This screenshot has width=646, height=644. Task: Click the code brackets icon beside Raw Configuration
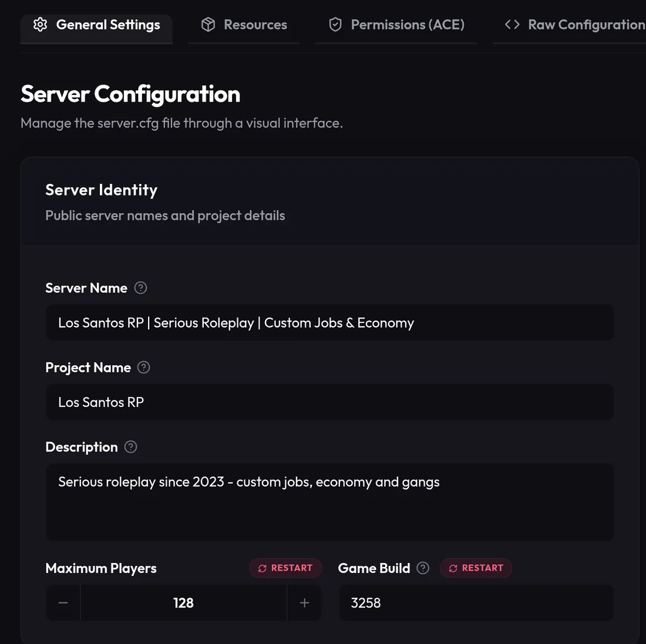coord(512,25)
